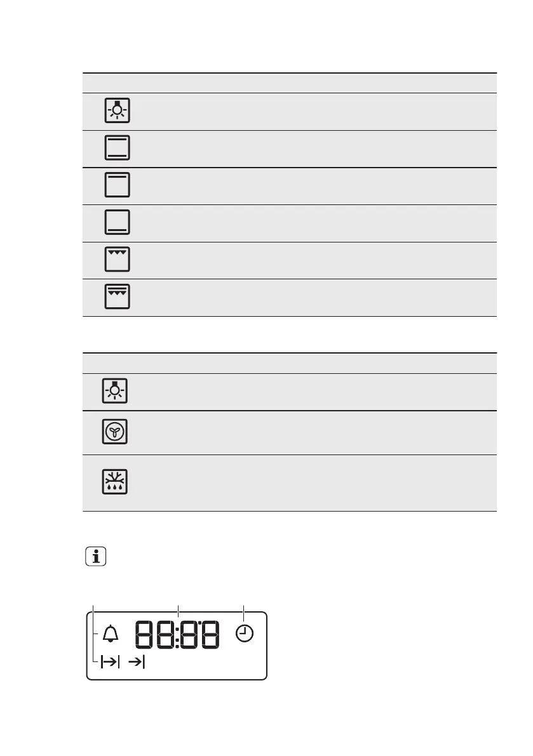Select the fan cooking icon
Viewport: 533px width, 756px height.
(x=116, y=432)
